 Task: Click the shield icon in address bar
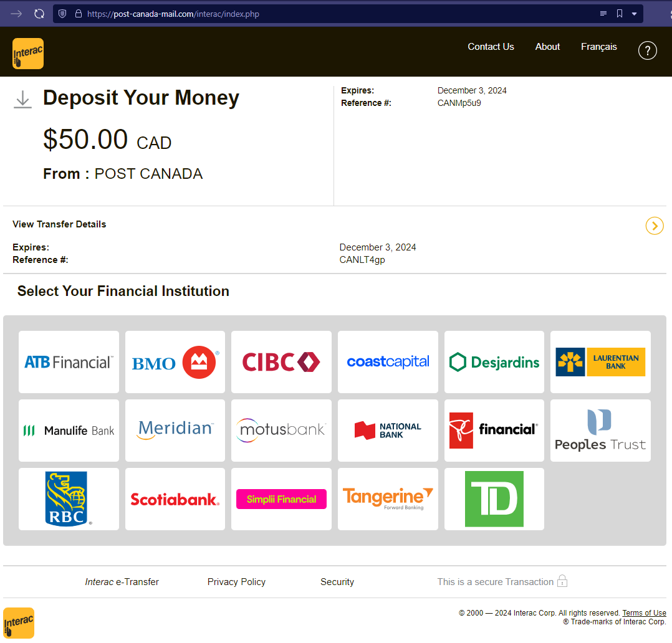(x=62, y=14)
